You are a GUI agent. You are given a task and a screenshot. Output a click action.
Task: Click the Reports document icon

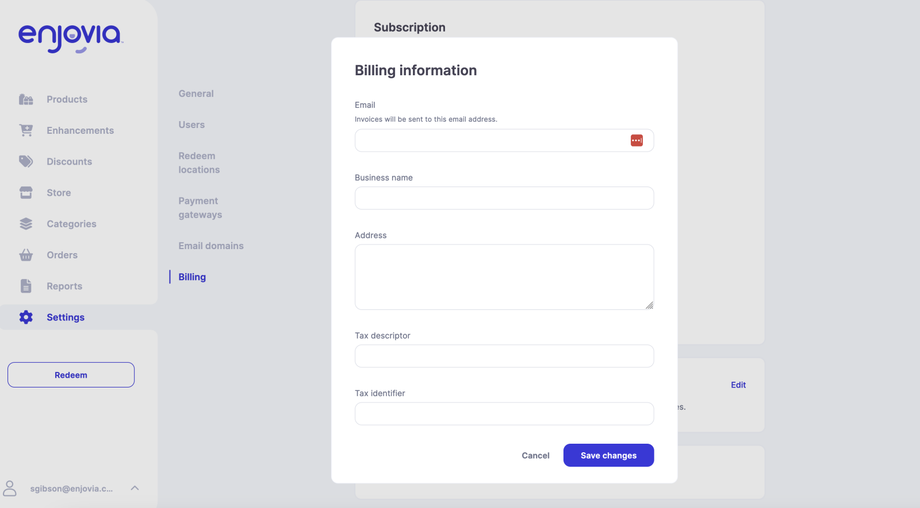26,286
